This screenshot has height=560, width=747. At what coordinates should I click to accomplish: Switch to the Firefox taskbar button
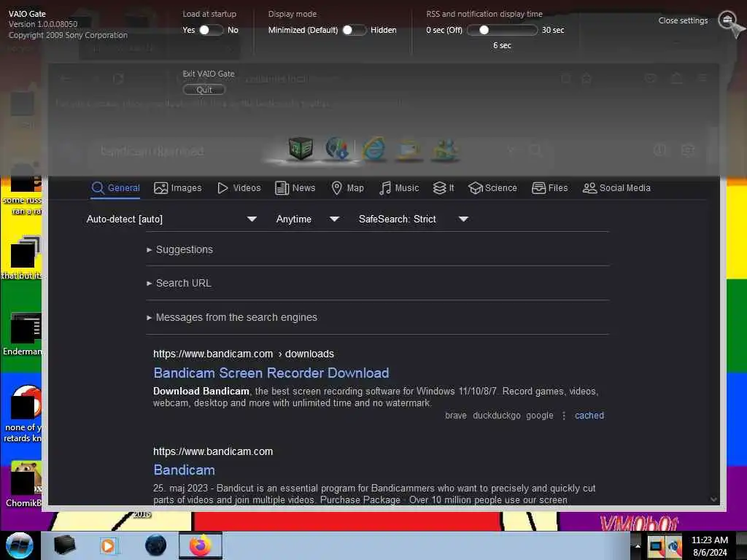(201, 545)
